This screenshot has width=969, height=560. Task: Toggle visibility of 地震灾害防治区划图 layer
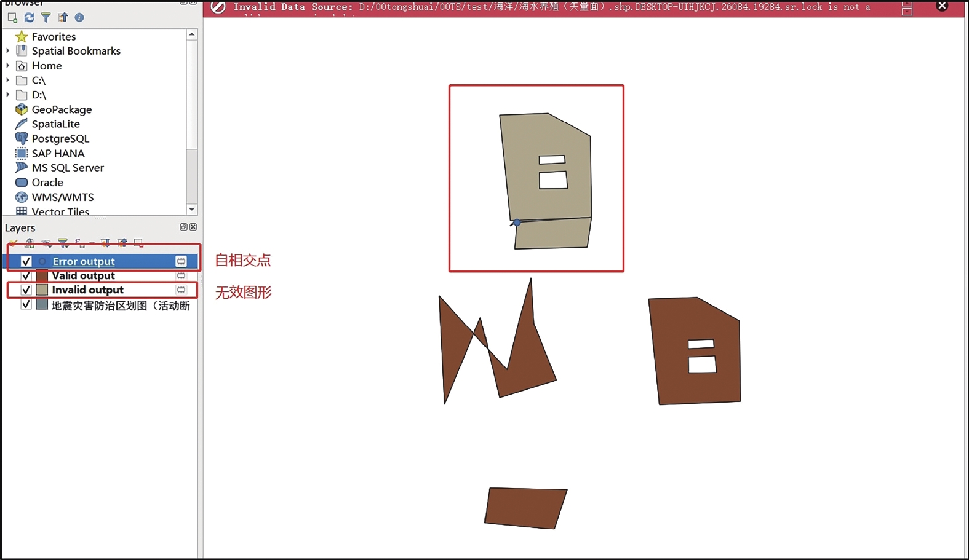(26, 305)
